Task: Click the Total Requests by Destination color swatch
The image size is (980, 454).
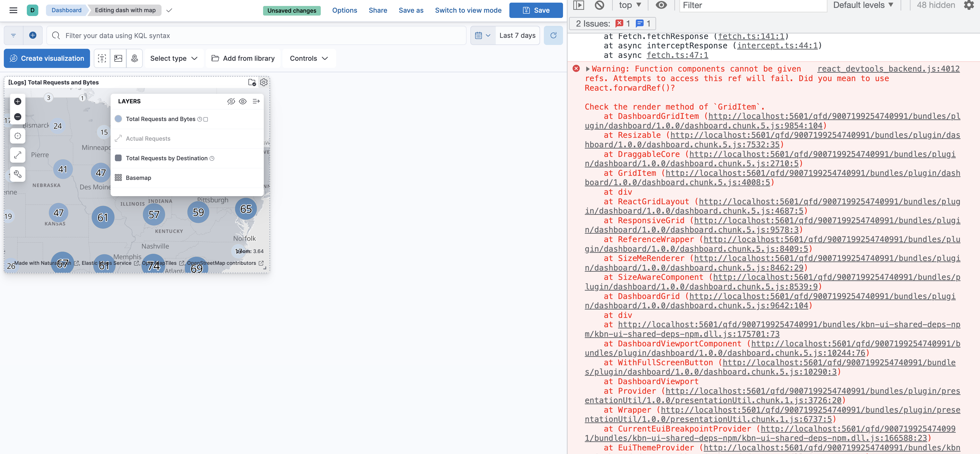Action: [118, 158]
